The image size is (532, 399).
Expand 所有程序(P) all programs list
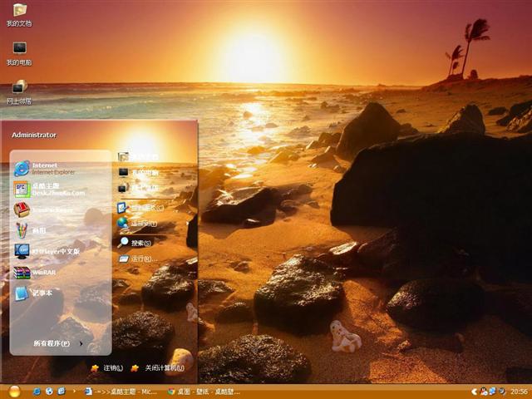click(x=57, y=342)
